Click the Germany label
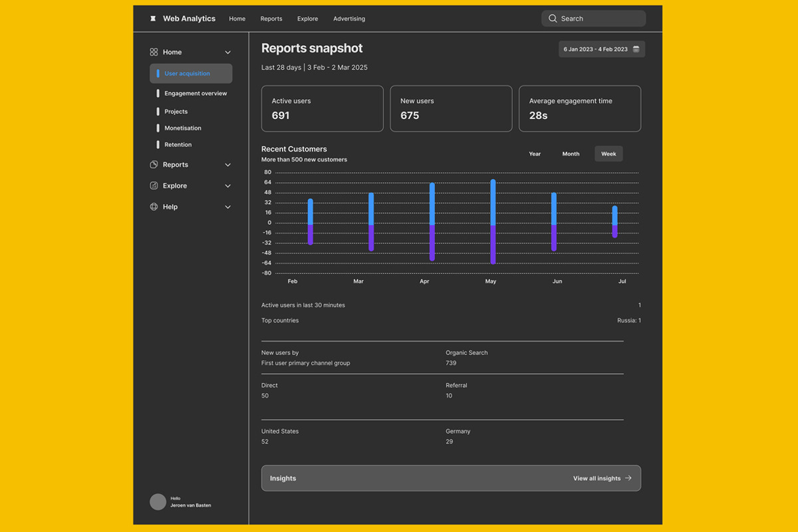This screenshot has height=532, width=798. pos(458,431)
